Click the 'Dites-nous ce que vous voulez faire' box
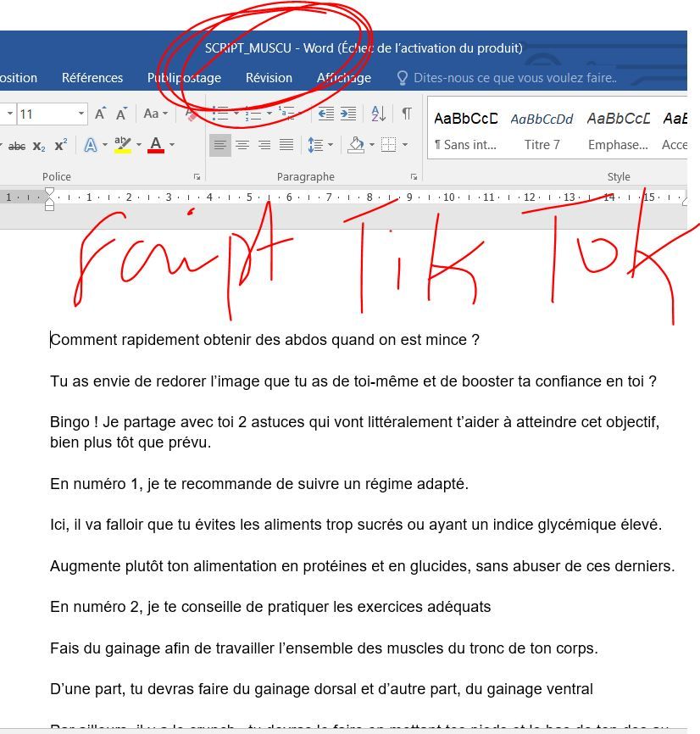 515,78
